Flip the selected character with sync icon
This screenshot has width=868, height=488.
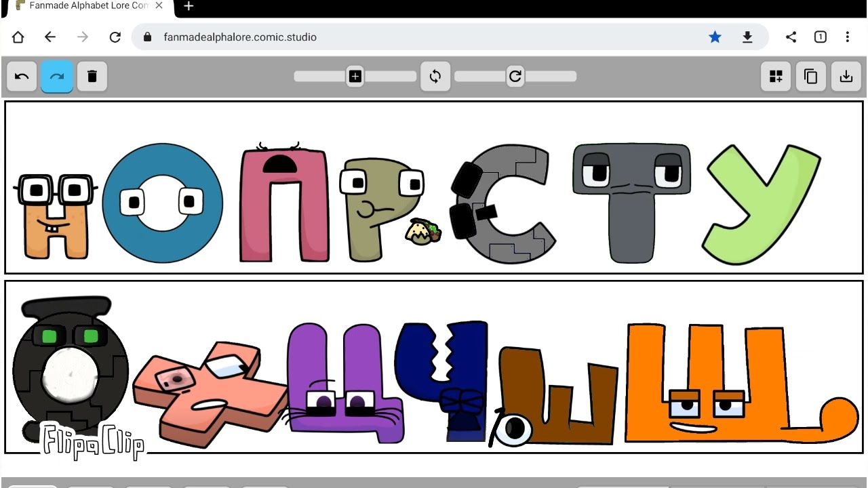click(x=435, y=77)
